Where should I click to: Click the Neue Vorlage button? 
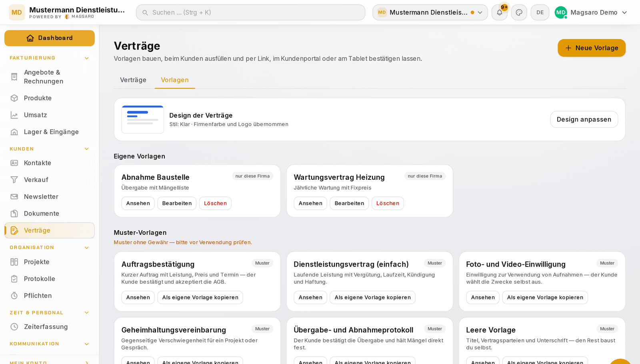click(x=592, y=48)
